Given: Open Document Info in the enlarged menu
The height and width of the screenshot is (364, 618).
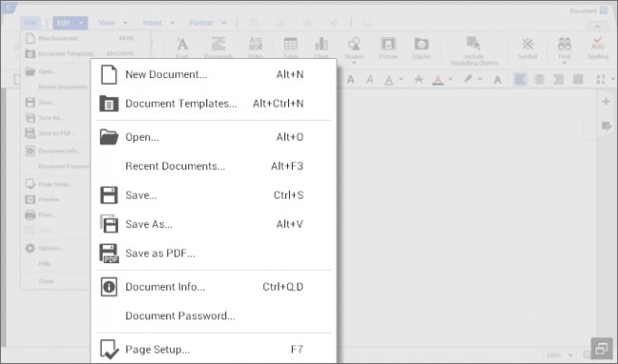Looking at the screenshot, I should click(x=214, y=287).
